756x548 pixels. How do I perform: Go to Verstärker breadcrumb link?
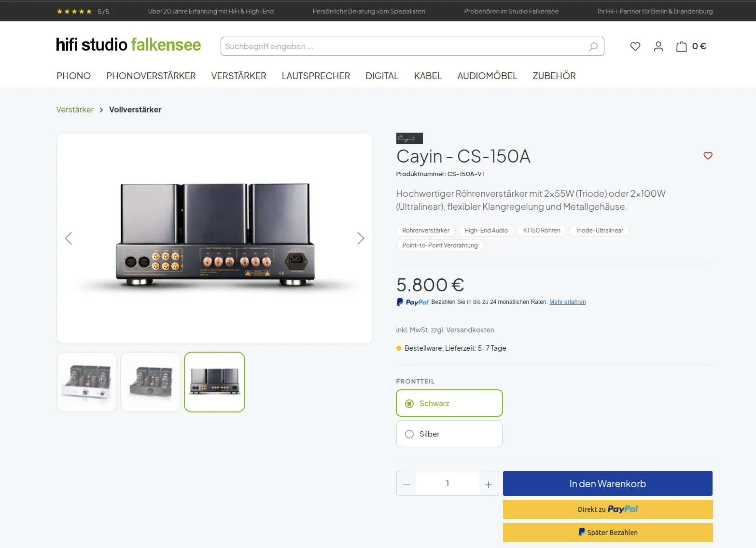(x=75, y=110)
